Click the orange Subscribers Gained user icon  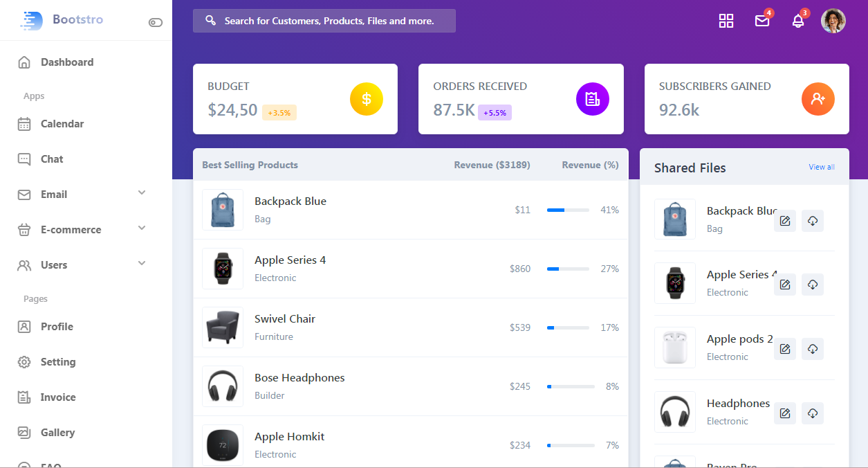[818, 99]
